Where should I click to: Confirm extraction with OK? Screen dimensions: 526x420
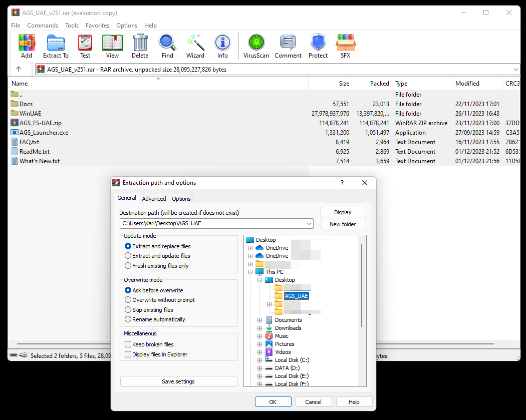pyautogui.click(x=273, y=402)
